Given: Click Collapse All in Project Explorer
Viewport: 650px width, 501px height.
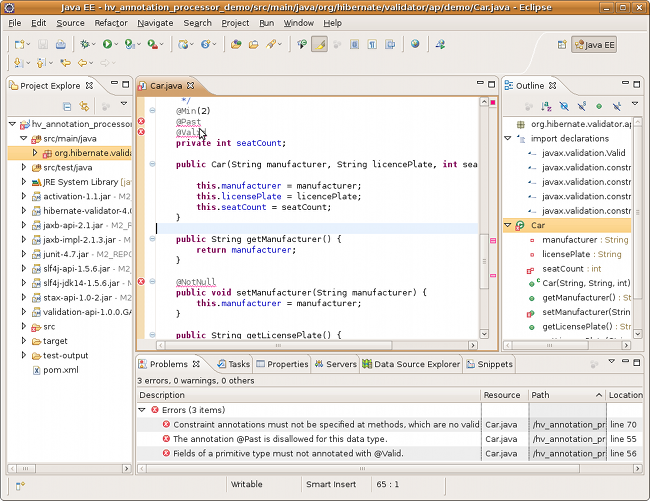Looking at the screenshot, I should point(68,105).
